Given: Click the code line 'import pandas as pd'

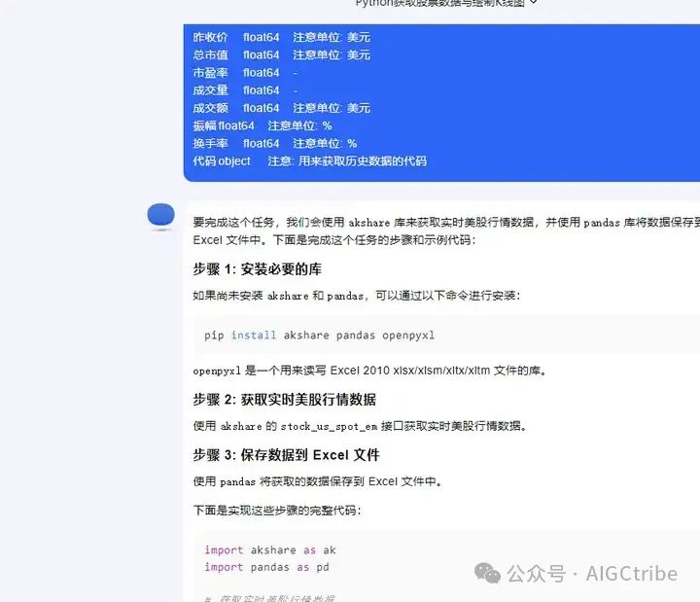Looking at the screenshot, I should [x=267, y=567].
